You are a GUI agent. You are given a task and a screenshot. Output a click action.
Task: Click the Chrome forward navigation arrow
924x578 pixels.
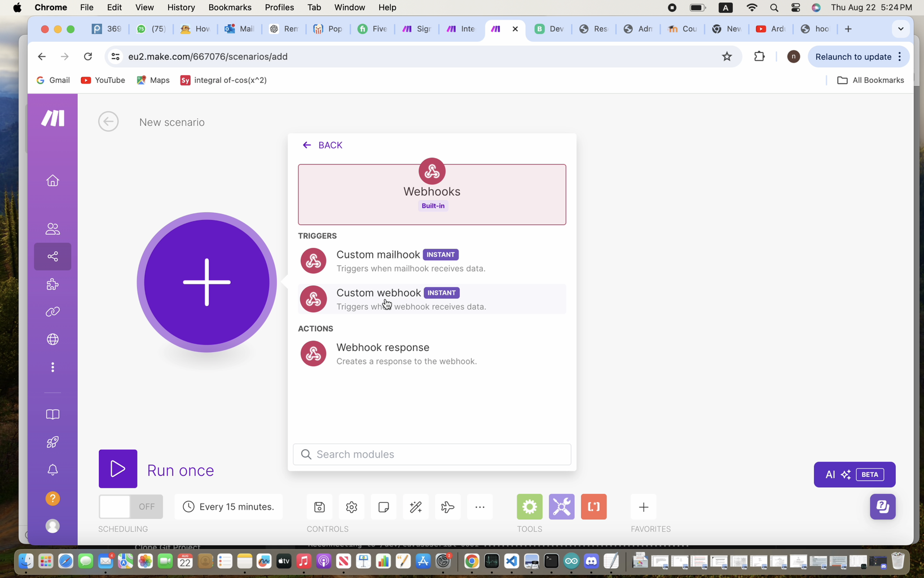point(65,56)
